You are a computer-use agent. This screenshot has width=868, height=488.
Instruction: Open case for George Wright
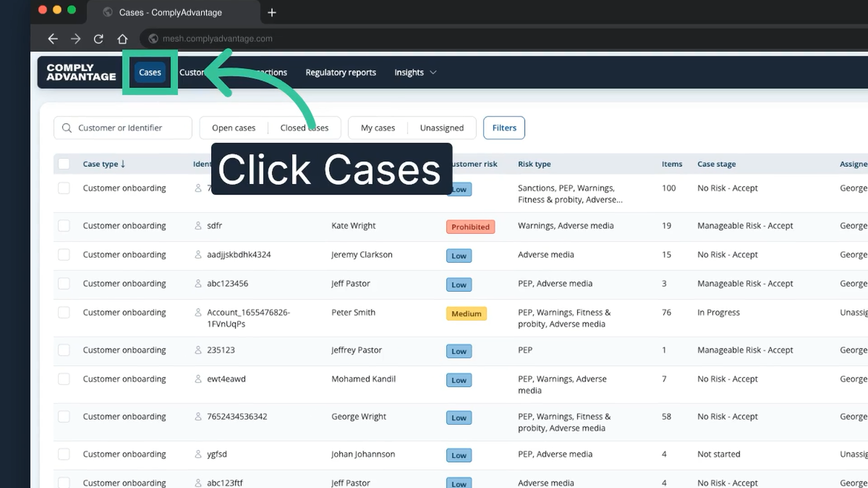click(x=359, y=417)
